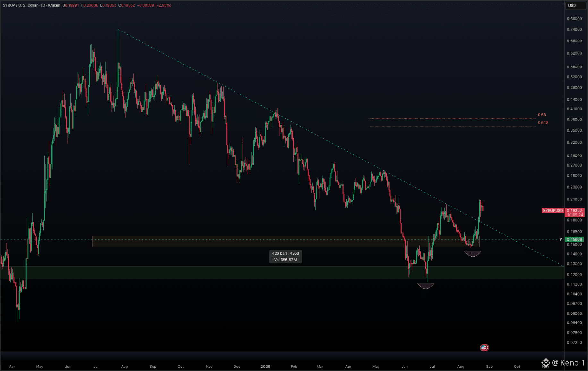Click the Feb label on the time axis
This screenshot has width=588, height=371.
294,367
